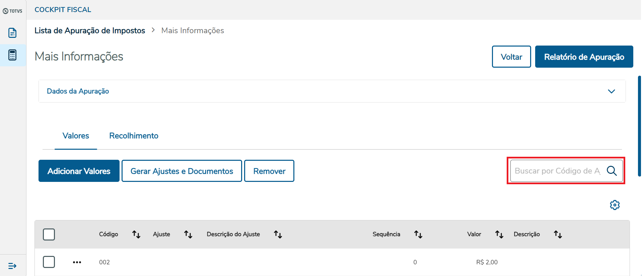The height and width of the screenshot is (276, 644).
Task: Select the checkbox for row 002
Action: (49, 262)
